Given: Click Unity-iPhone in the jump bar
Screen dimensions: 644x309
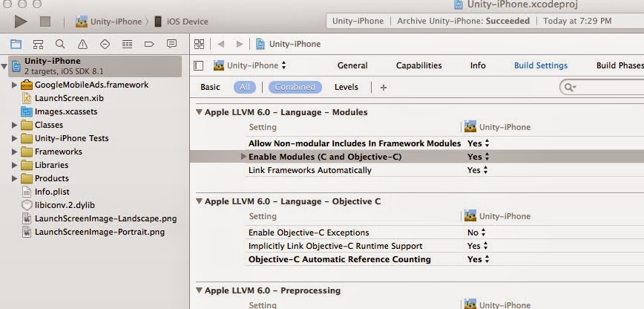Looking at the screenshot, I should (295, 44).
